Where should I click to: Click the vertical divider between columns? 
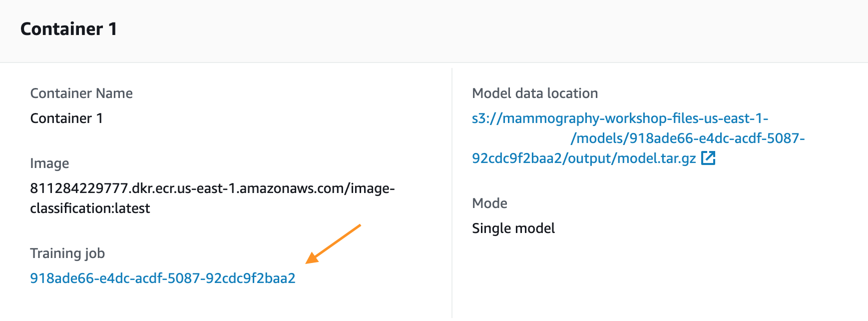[452, 192]
